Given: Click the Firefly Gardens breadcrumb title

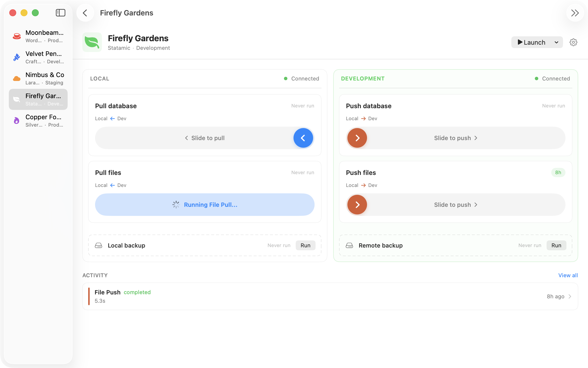Looking at the screenshot, I should (x=127, y=13).
